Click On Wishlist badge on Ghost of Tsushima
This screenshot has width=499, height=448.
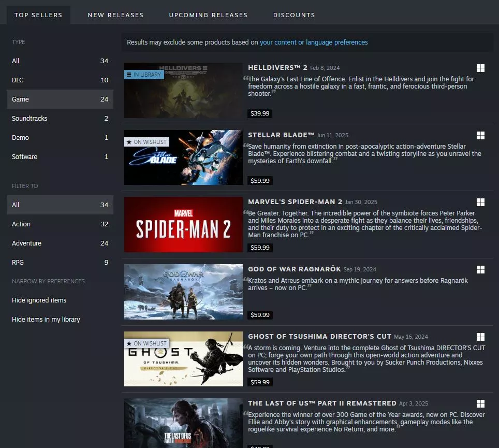(x=146, y=343)
